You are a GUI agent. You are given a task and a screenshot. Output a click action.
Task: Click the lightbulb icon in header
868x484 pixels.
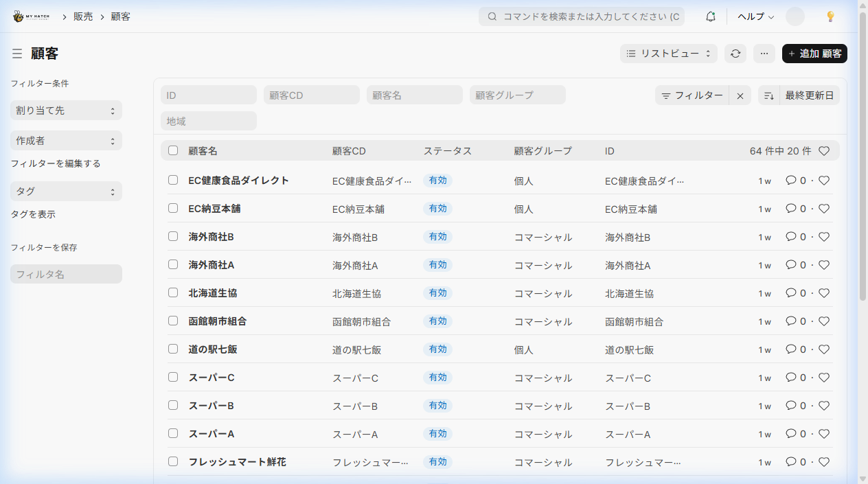pos(830,16)
